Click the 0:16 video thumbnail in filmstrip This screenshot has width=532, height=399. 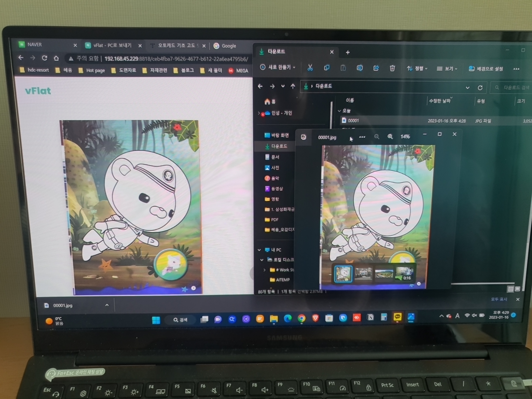click(x=404, y=274)
